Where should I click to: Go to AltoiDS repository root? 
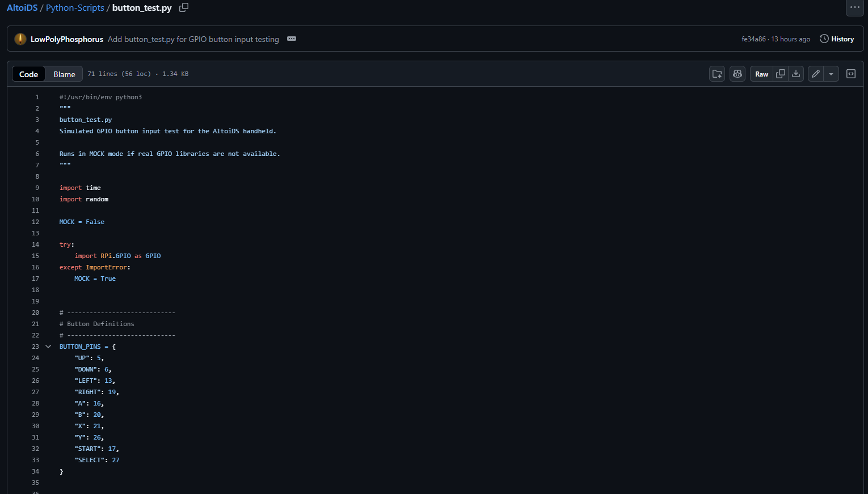22,8
